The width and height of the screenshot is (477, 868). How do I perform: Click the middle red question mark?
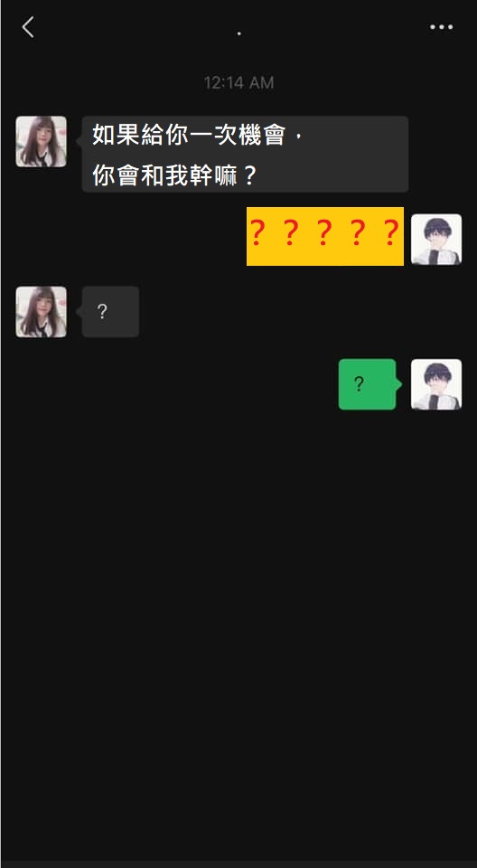[323, 233]
